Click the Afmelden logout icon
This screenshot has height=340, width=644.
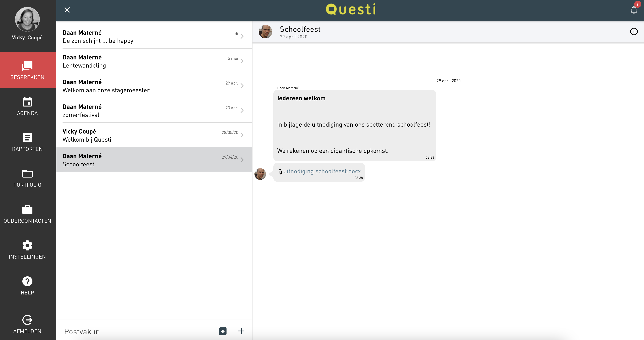tap(27, 320)
